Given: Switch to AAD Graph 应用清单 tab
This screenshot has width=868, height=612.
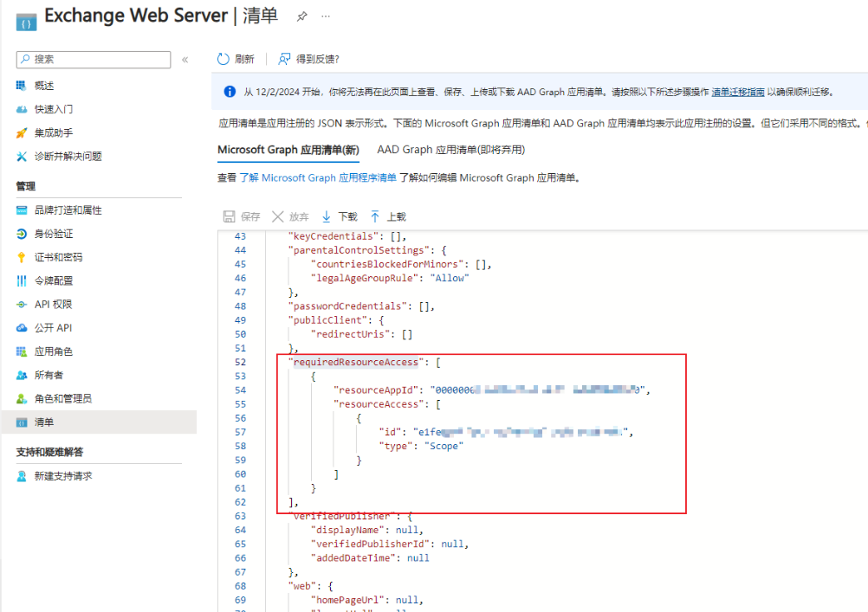Looking at the screenshot, I should click(x=450, y=150).
